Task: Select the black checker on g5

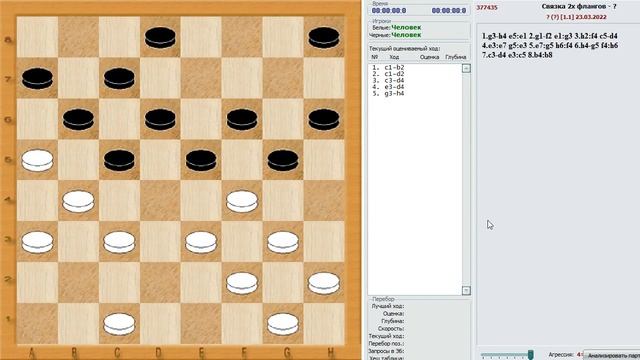Action: click(x=283, y=160)
